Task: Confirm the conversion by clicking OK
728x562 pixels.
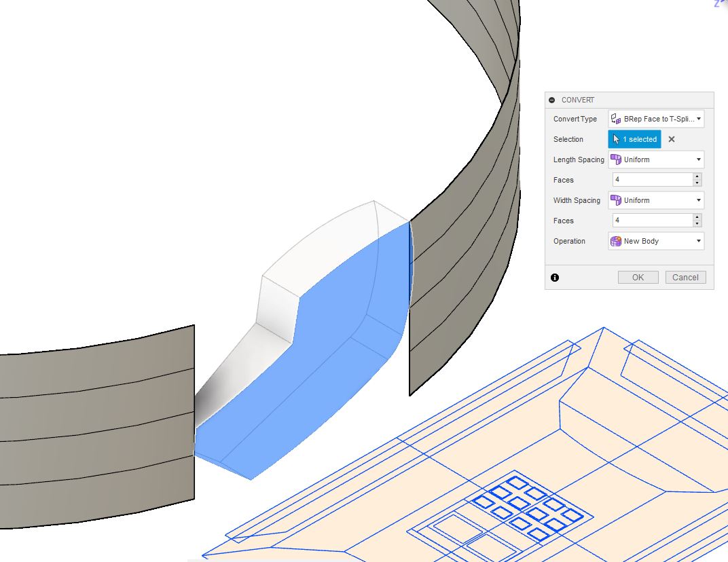Action: (638, 277)
